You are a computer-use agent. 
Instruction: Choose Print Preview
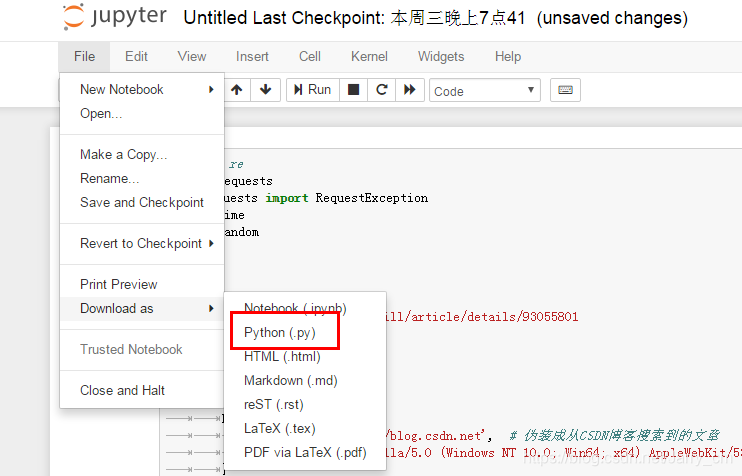pyautogui.click(x=142, y=284)
